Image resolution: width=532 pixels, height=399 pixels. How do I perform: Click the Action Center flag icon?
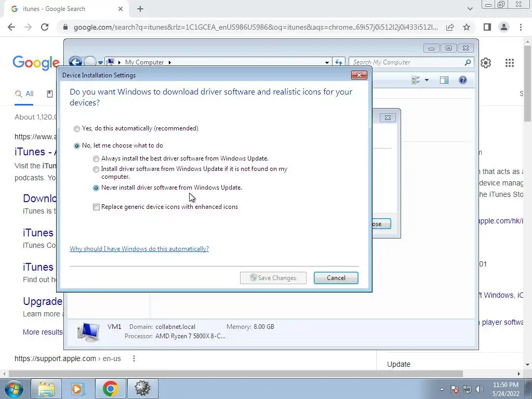click(455, 389)
